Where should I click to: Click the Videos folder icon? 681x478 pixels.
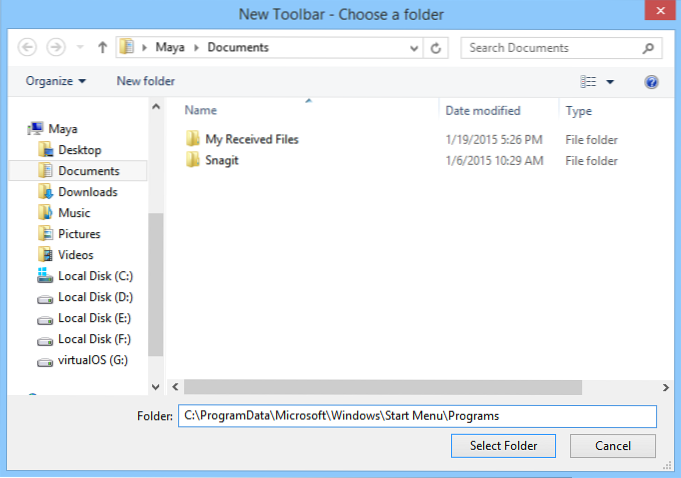tap(45, 254)
